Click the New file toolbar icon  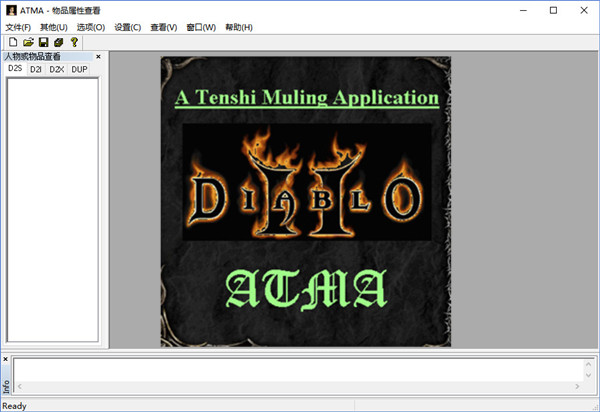tap(13, 42)
